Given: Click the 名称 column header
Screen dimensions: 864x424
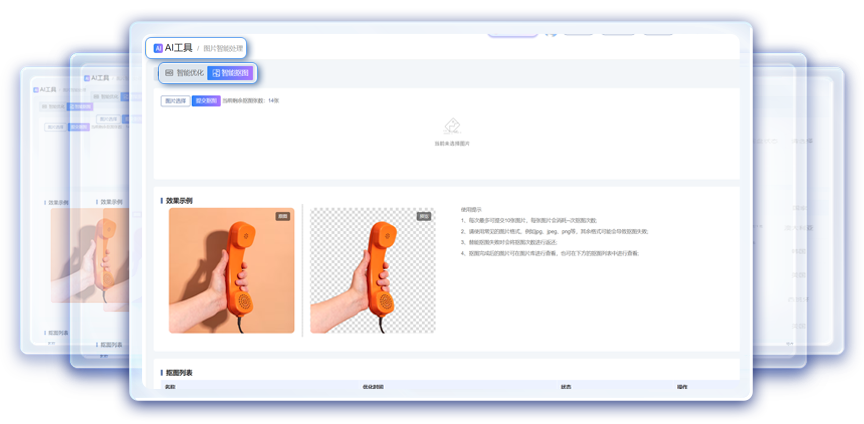Looking at the screenshot, I should (170, 386).
